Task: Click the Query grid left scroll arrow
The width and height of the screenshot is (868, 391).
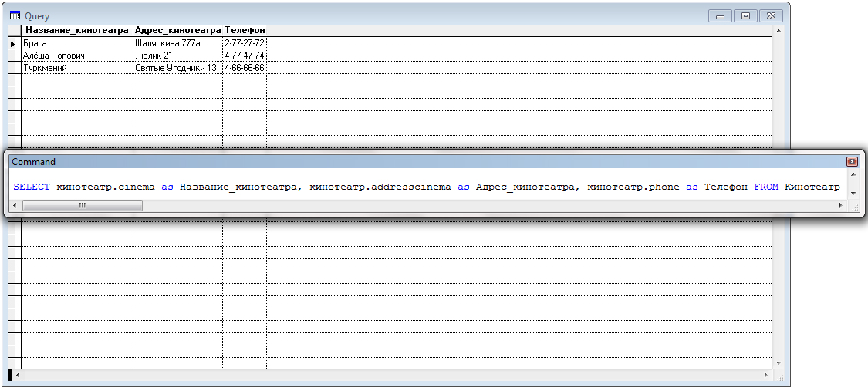Action: click(x=18, y=375)
